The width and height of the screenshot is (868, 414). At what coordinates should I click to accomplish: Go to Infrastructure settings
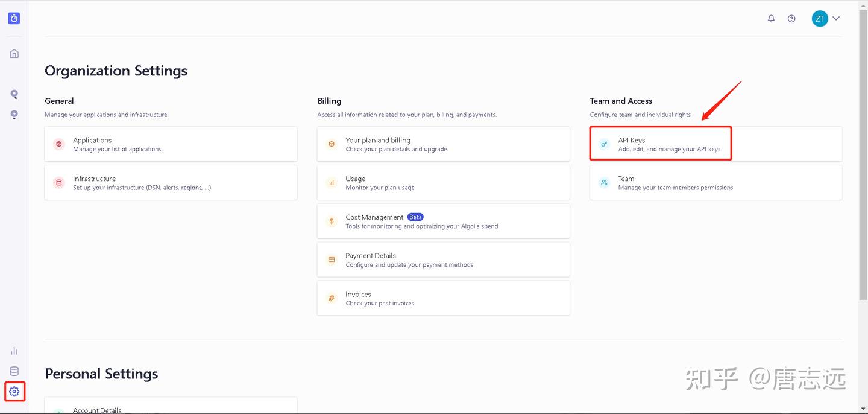coord(171,183)
